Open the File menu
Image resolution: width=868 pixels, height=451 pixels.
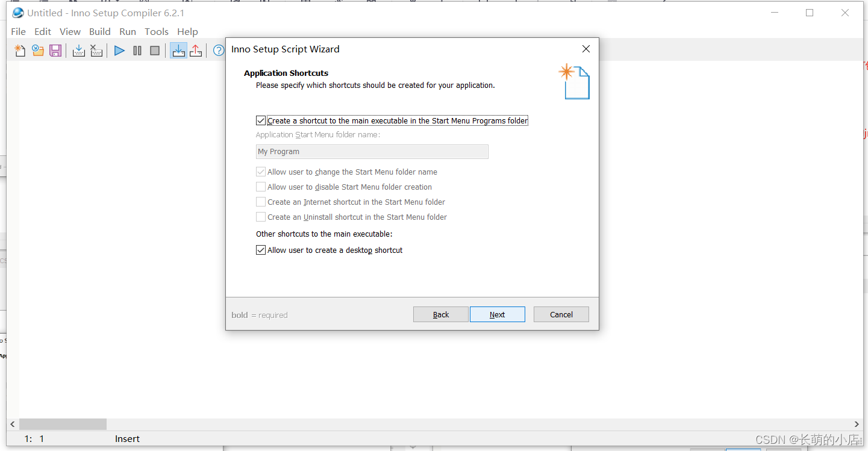18,31
